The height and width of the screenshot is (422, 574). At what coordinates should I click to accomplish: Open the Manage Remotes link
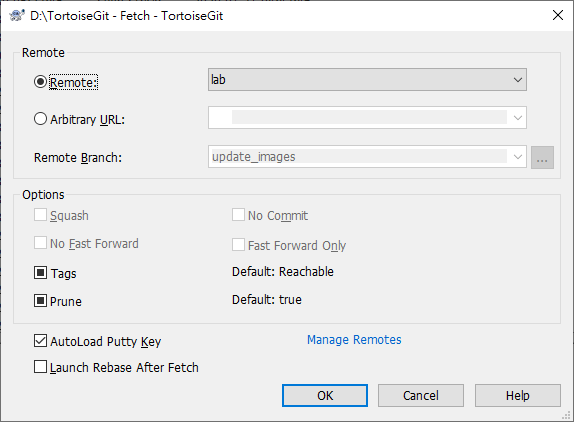(x=354, y=340)
